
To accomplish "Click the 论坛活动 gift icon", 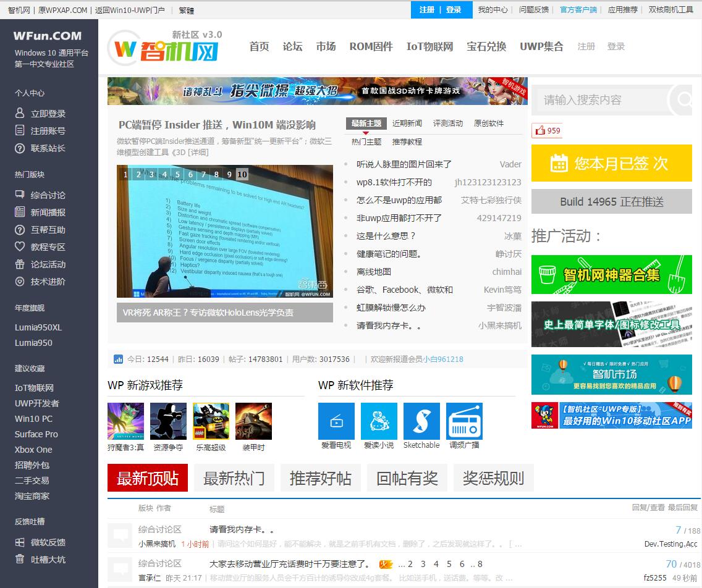I will pyautogui.click(x=20, y=264).
